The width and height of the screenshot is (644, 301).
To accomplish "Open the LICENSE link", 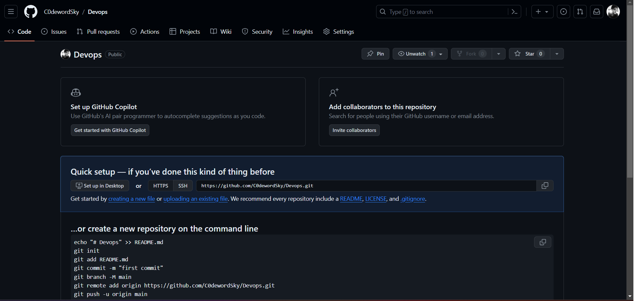I will click(376, 199).
